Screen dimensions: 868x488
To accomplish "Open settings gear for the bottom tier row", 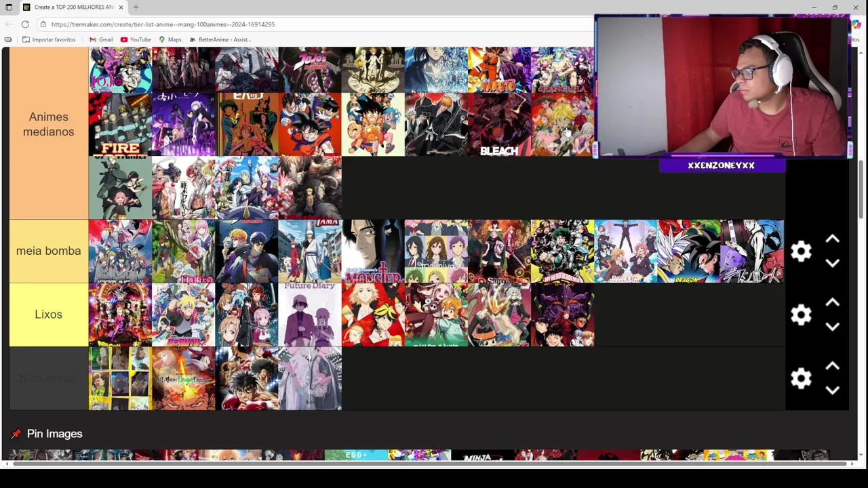I will pos(801,378).
